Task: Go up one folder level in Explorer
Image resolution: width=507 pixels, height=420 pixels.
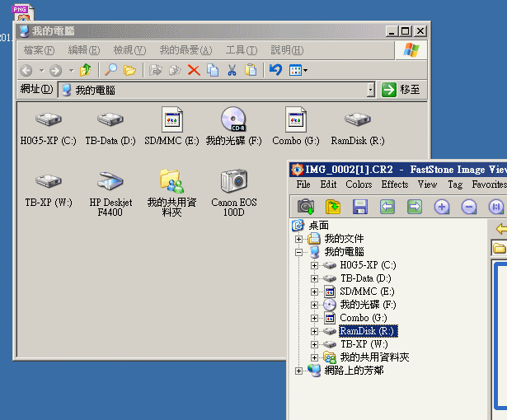Action: pos(86,70)
